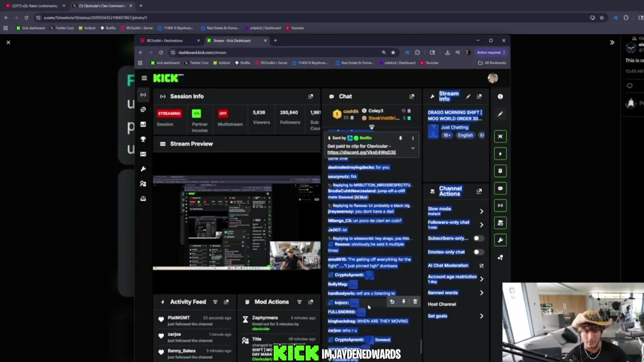The image size is (644, 362).
Task: Filter the Mod Actions list
Action: 299,302
